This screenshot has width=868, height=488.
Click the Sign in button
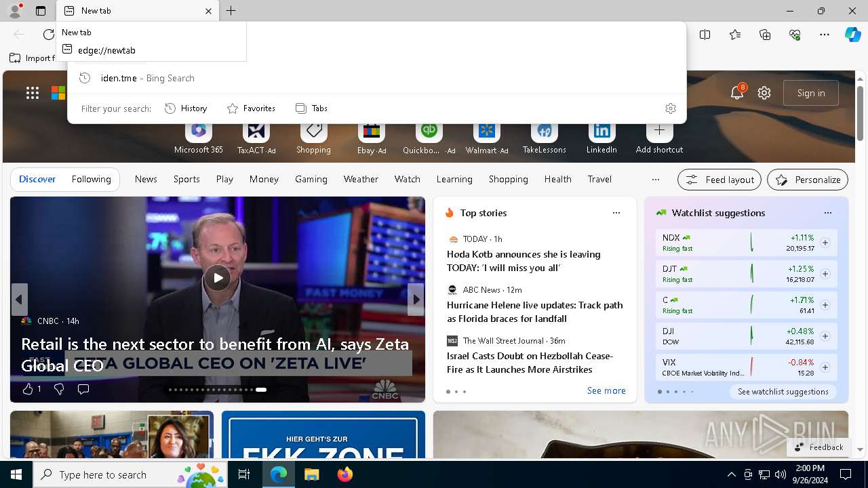tap(811, 93)
